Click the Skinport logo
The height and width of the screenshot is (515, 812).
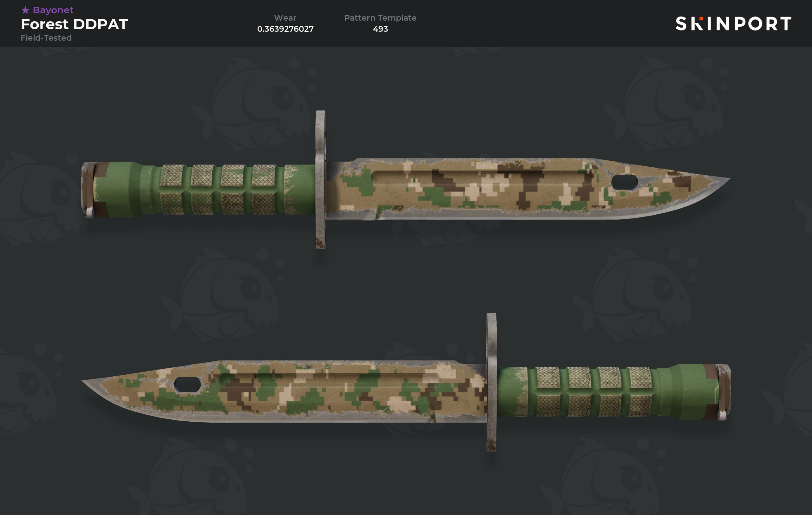(733, 23)
